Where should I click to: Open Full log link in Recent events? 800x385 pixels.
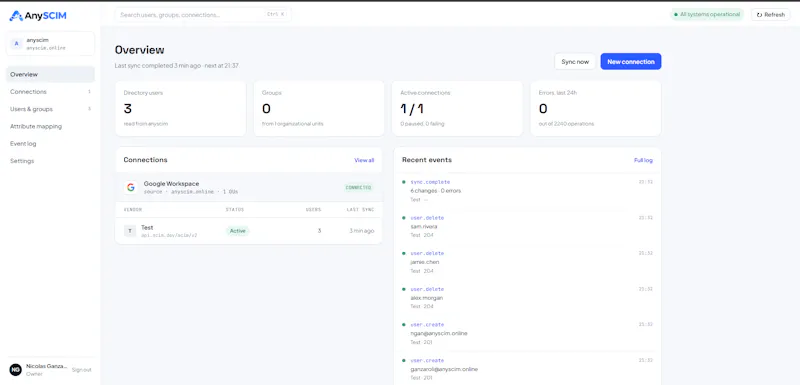point(643,160)
